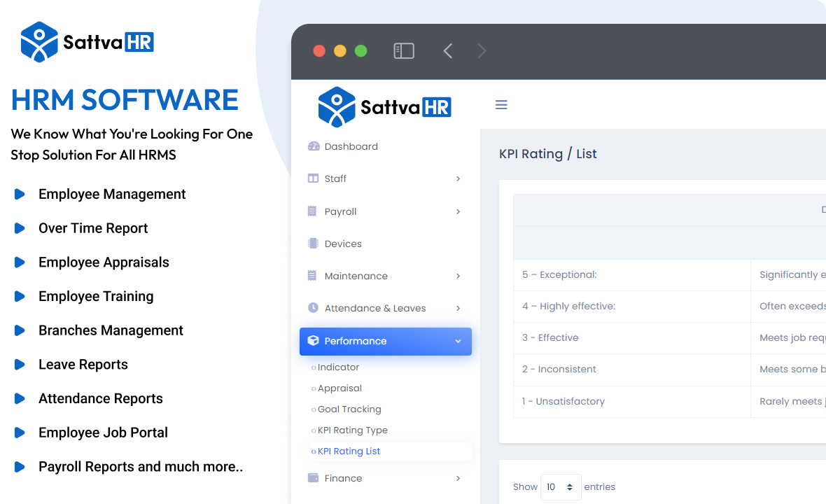Expand the Maintenance submenu arrow
This screenshot has height=504, width=826.
[458, 276]
